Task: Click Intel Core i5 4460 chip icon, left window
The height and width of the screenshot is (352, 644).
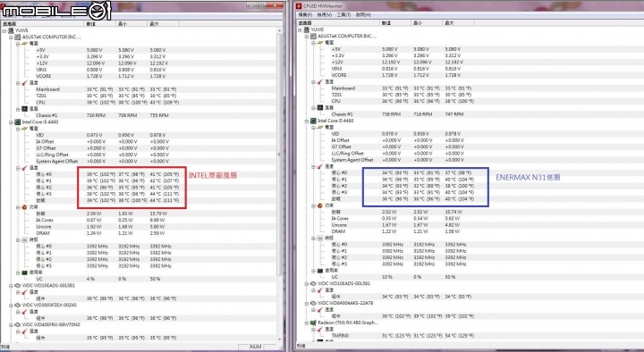Action: point(18,122)
